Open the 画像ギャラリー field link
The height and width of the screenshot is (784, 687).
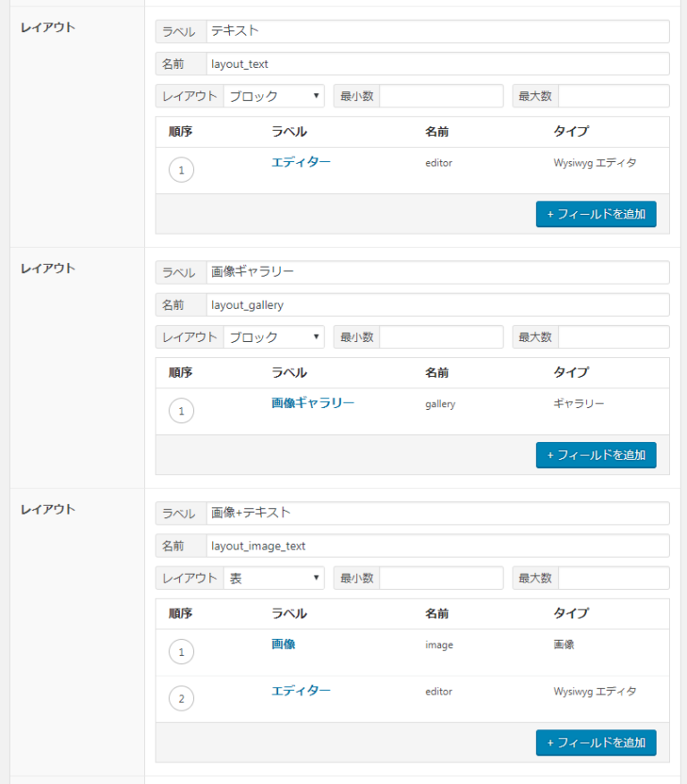[312, 403]
